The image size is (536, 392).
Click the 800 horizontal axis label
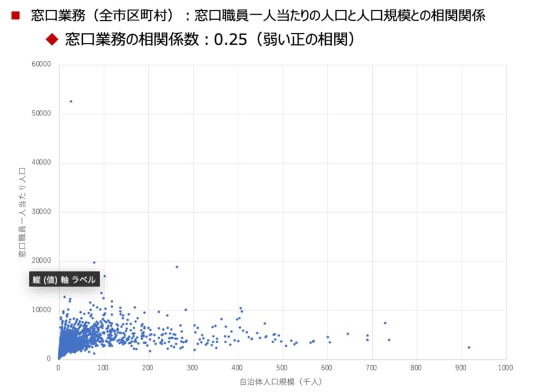pyautogui.click(x=416, y=368)
